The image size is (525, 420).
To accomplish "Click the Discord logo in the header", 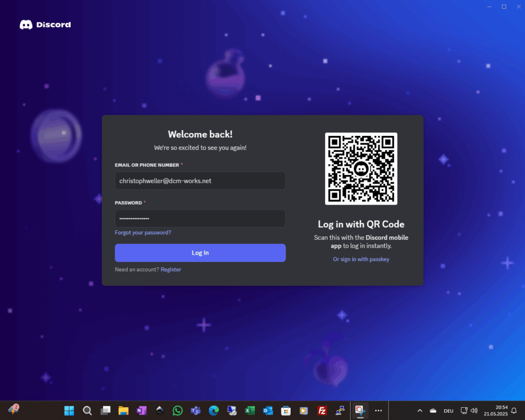I will pyautogui.click(x=45, y=25).
